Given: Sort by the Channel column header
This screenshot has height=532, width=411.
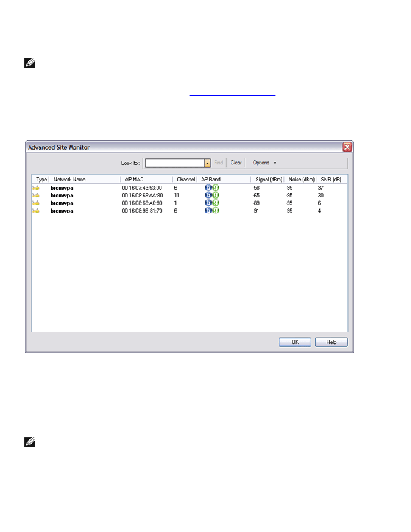Looking at the screenshot, I should 185,179.
